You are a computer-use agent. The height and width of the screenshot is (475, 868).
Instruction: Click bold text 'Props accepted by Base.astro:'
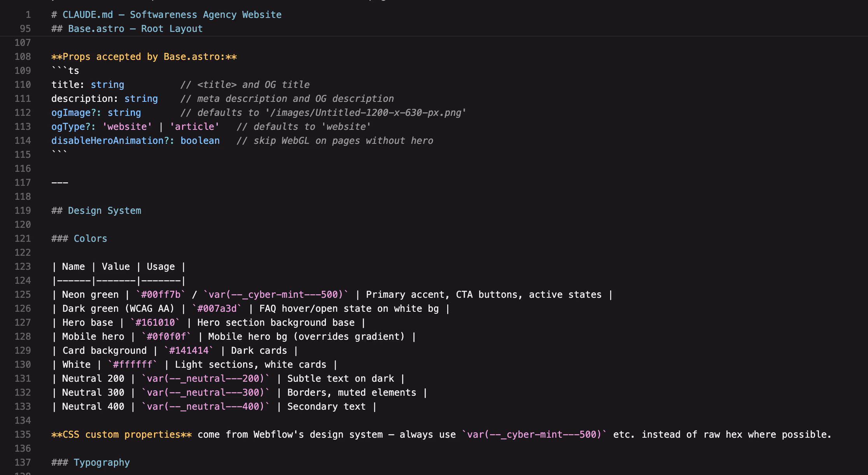(144, 57)
